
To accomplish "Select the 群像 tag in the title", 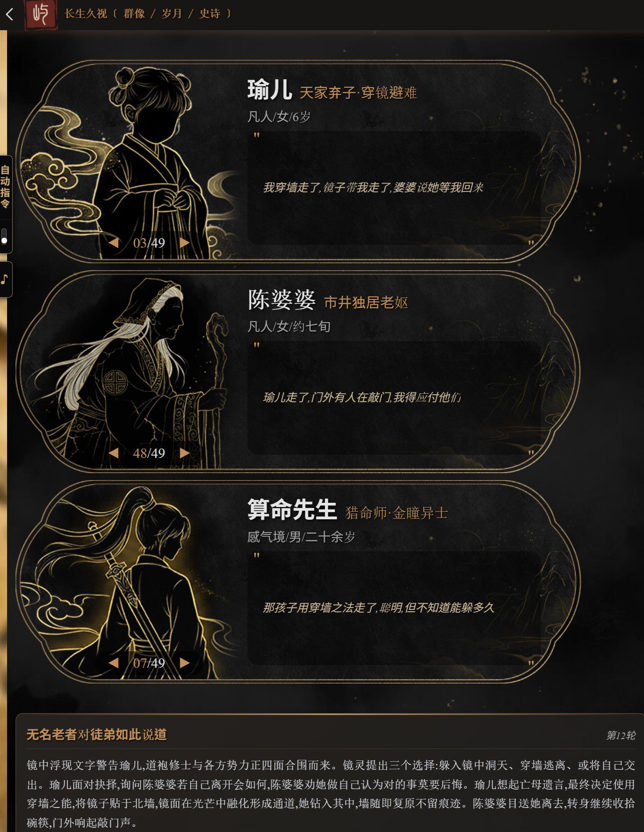I will point(134,14).
